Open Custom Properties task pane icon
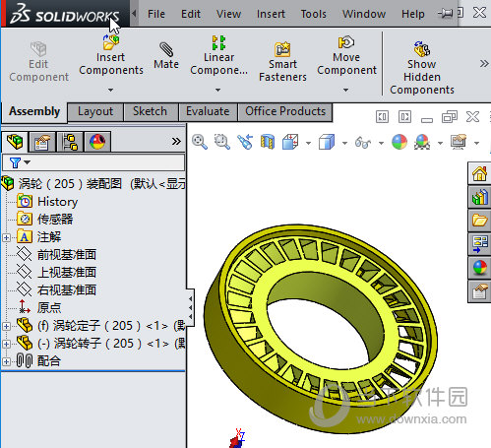Screen dimensions: 491x448 pyautogui.click(x=479, y=291)
